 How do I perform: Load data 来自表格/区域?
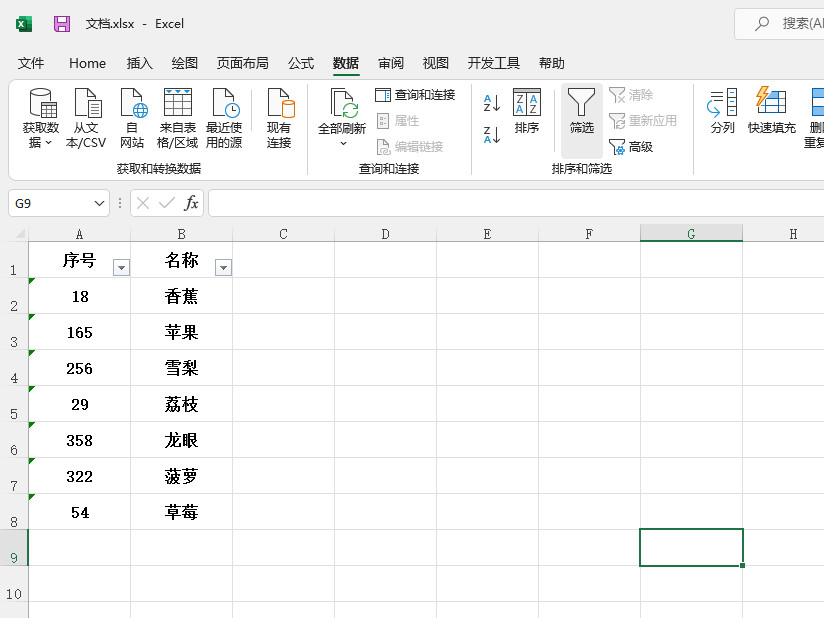[178, 118]
